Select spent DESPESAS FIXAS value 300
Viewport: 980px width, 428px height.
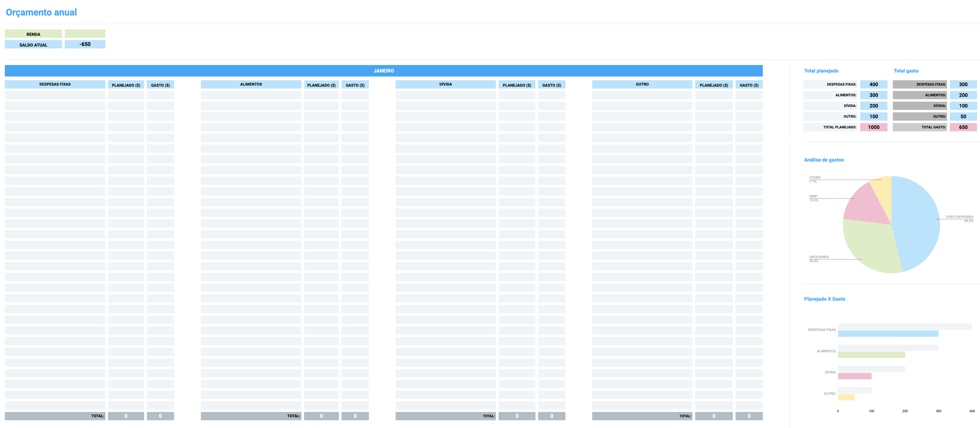pos(963,85)
